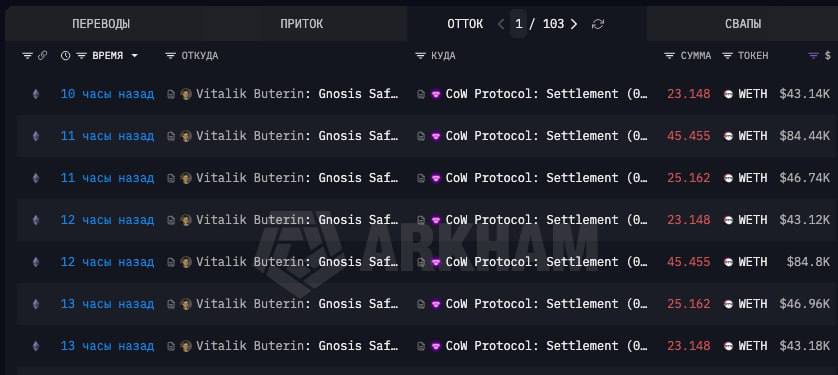Click the purple dollar value filter icon
This screenshot has height=375, width=838.
click(x=813, y=56)
